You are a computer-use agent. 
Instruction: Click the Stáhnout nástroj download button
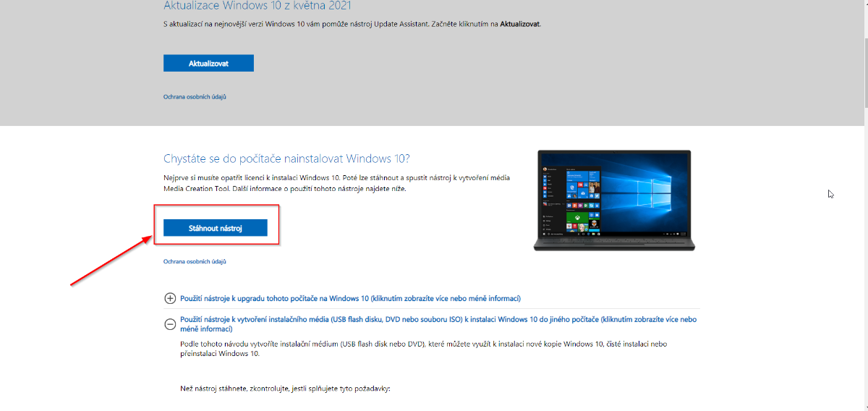(216, 228)
